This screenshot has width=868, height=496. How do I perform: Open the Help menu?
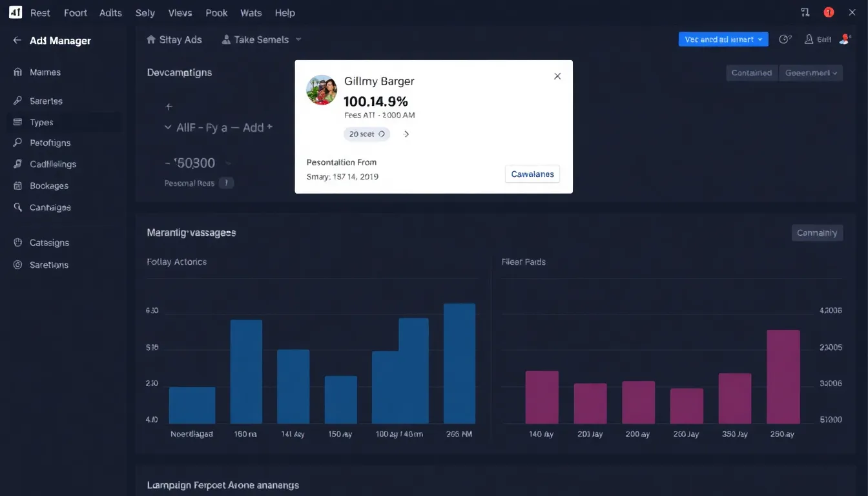click(284, 13)
